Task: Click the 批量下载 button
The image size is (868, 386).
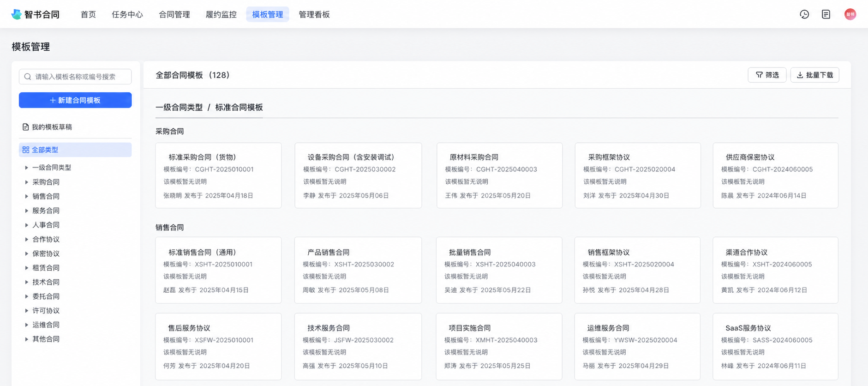Action: pos(815,75)
